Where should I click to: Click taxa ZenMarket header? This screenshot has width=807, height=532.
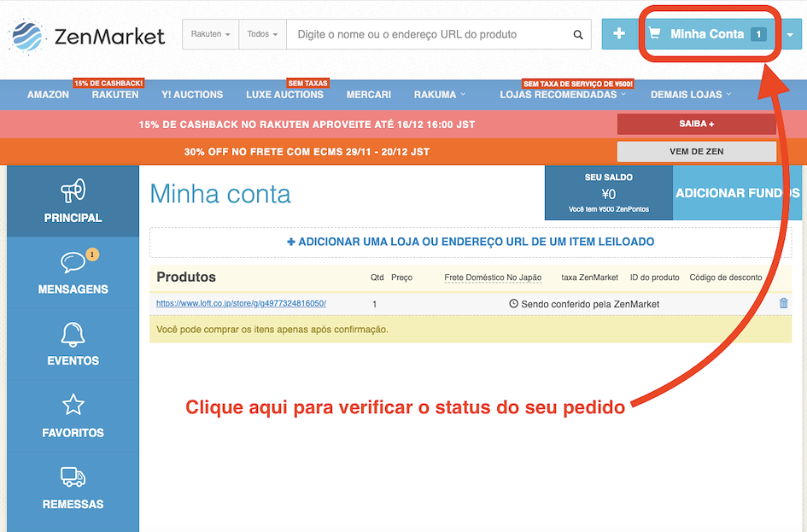(589, 278)
